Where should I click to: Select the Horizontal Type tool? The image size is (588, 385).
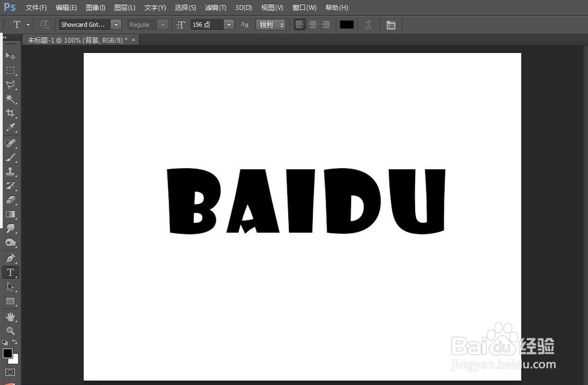(10, 273)
